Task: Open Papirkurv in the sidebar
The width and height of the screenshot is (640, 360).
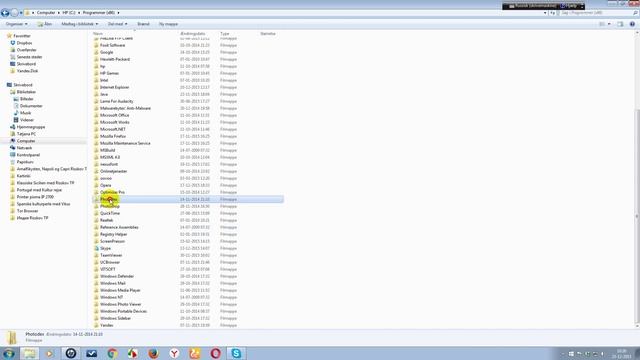Action: click(x=25, y=162)
